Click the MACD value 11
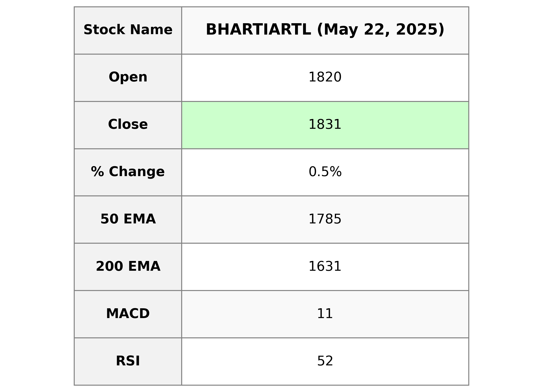The width and height of the screenshot is (543, 392). click(x=325, y=314)
